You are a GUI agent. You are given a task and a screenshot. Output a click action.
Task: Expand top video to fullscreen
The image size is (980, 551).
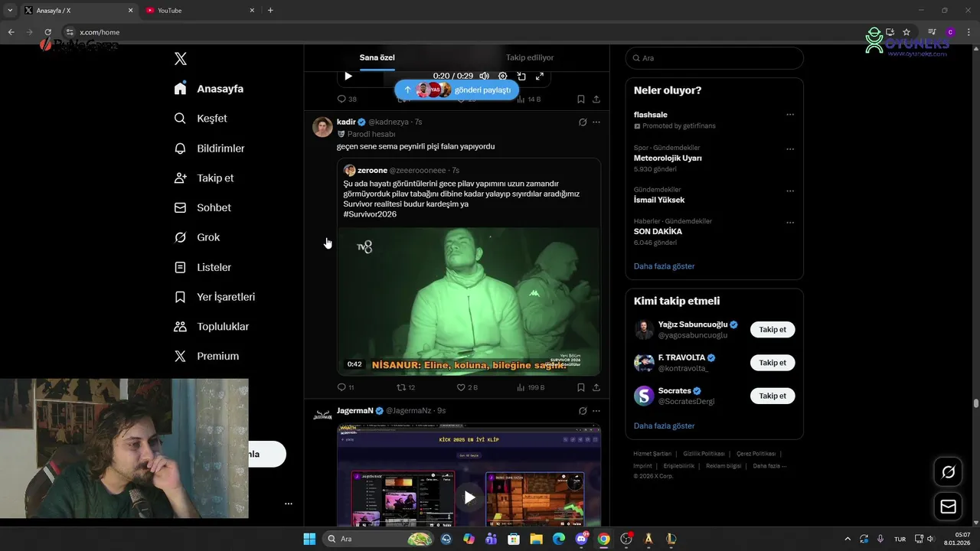point(540,76)
